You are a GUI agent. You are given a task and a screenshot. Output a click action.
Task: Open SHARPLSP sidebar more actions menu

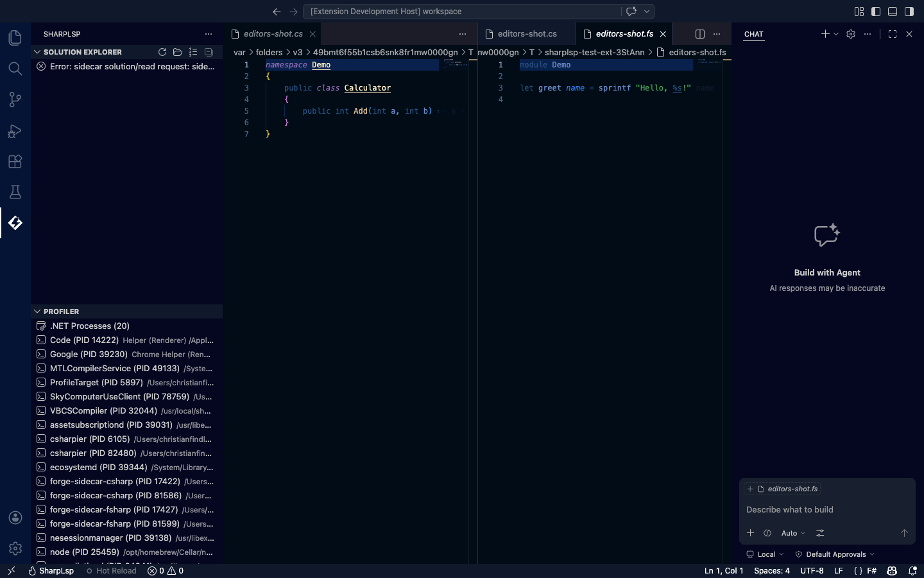point(209,34)
